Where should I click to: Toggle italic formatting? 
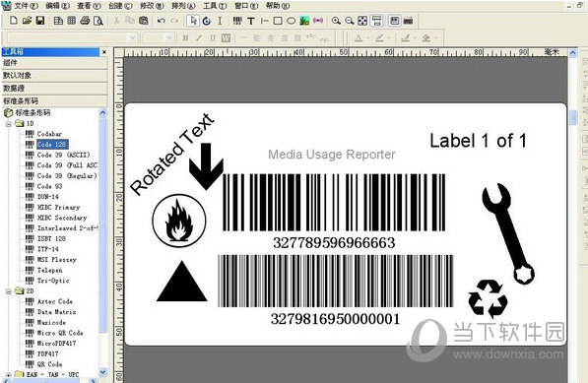point(199,37)
